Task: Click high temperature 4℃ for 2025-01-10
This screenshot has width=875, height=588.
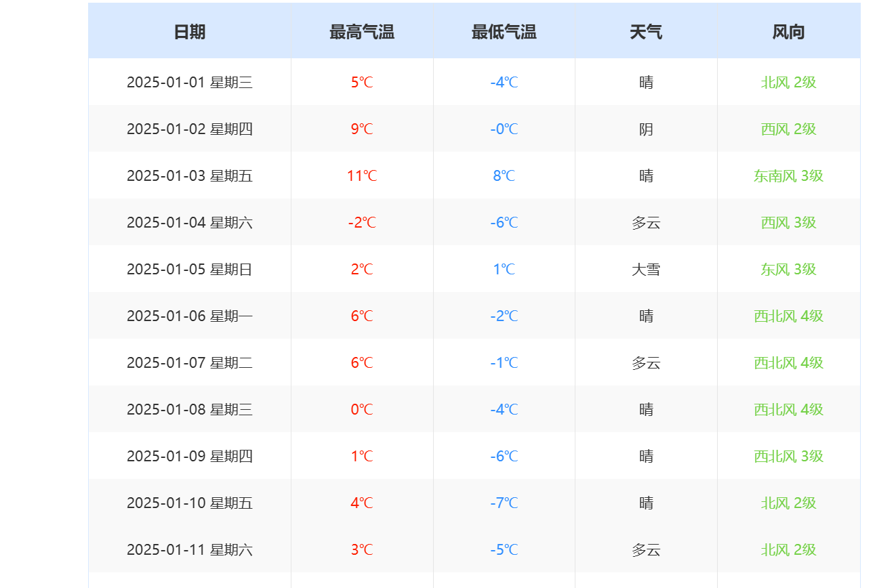Action: coord(362,503)
